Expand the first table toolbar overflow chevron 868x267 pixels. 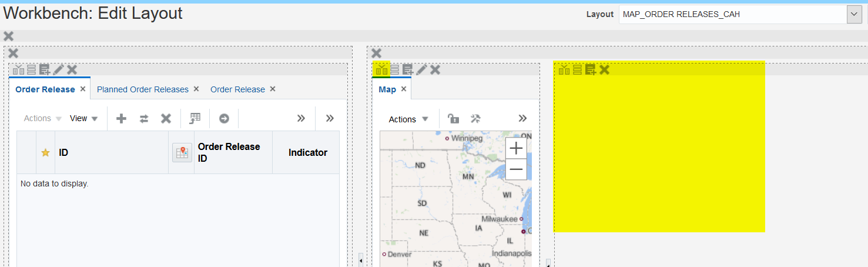point(301,118)
